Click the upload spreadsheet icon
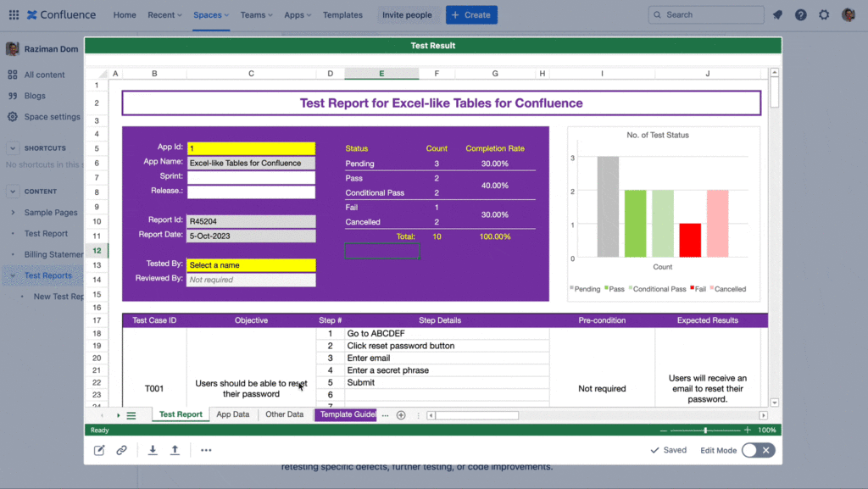The height and width of the screenshot is (489, 868). (175, 450)
